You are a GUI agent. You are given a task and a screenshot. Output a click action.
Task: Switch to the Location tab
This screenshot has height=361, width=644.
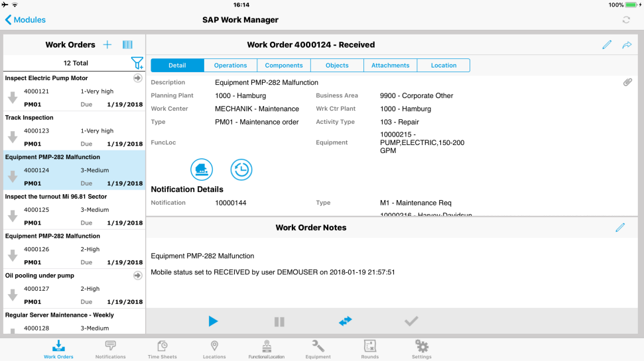click(x=444, y=65)
